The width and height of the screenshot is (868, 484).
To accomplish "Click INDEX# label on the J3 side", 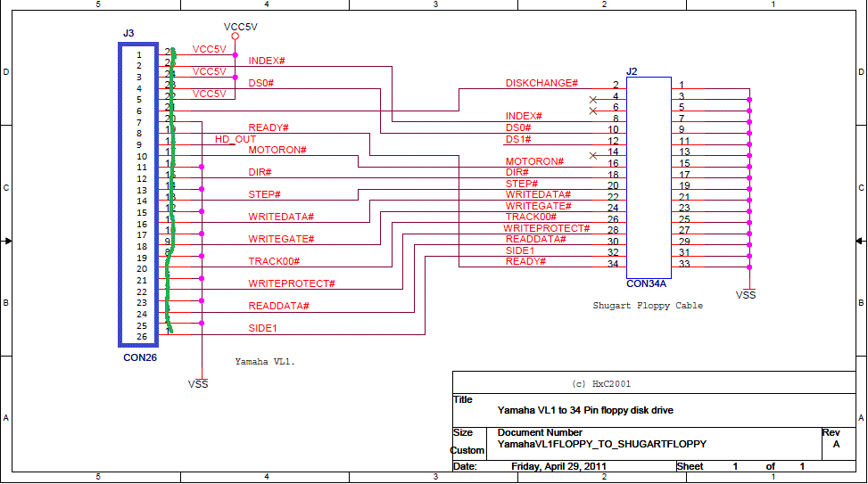I will 267,61.
